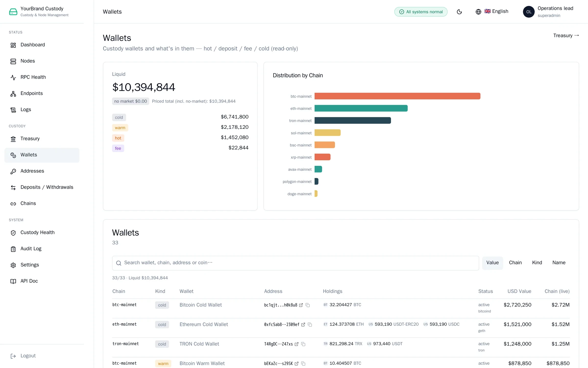This screenshot has height=368, width=588.
Task: Click the Deposits / Withdrawals arrows icon
Action: click(13, 188)
